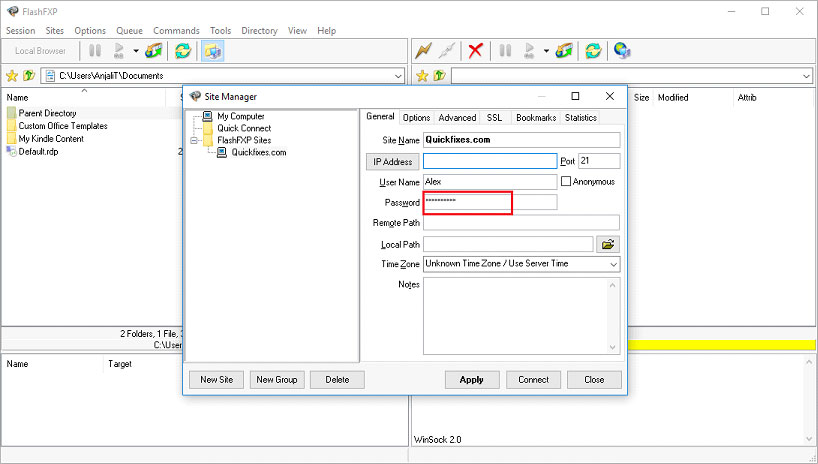Click the Password field
This screenshot has width=818, height=464.
pyautogui.click(x=490, y=202)
